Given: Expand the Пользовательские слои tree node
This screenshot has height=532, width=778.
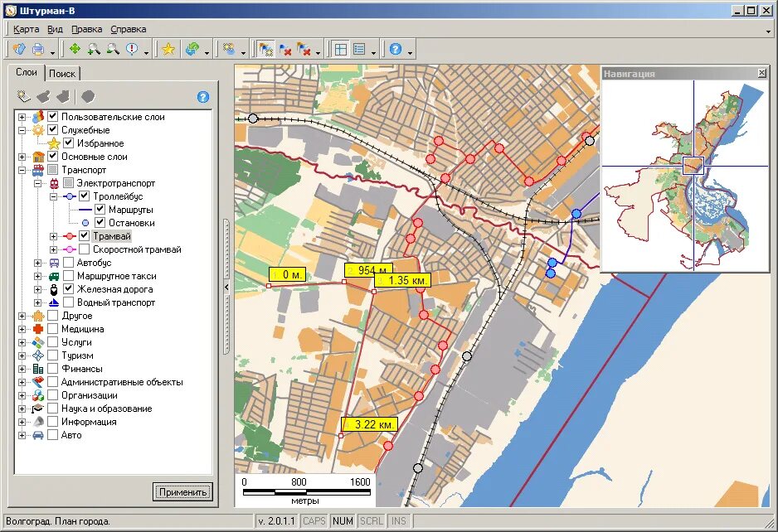Looking at the screenshot, I should pos(22,117).
